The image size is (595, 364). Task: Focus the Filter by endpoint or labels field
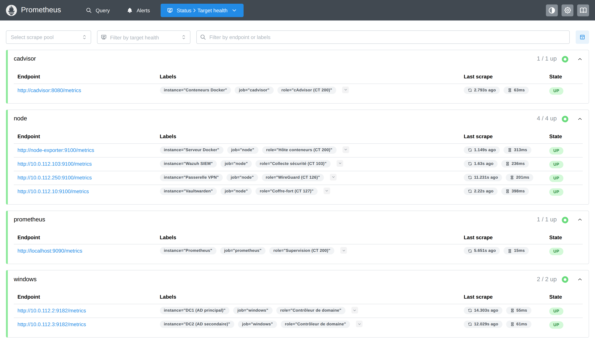[x=383, y=37]
